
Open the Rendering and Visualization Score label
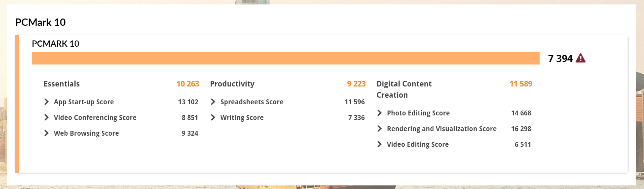click(442, 129)
